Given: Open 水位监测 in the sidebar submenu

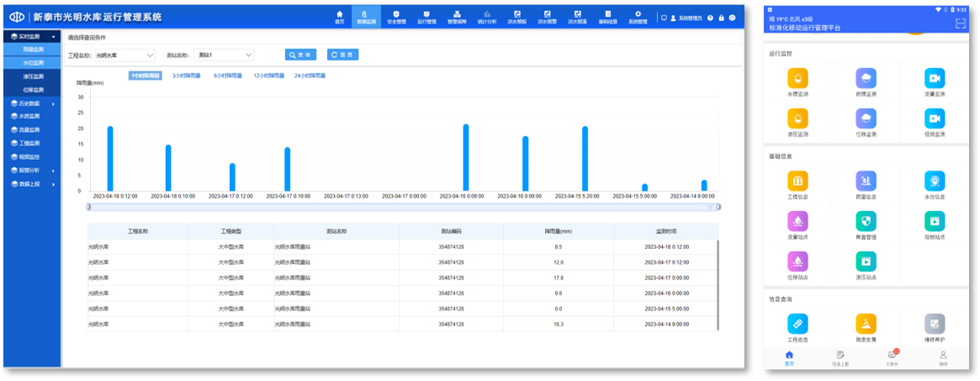Looking at the screenshot, I should click(34, 62).
